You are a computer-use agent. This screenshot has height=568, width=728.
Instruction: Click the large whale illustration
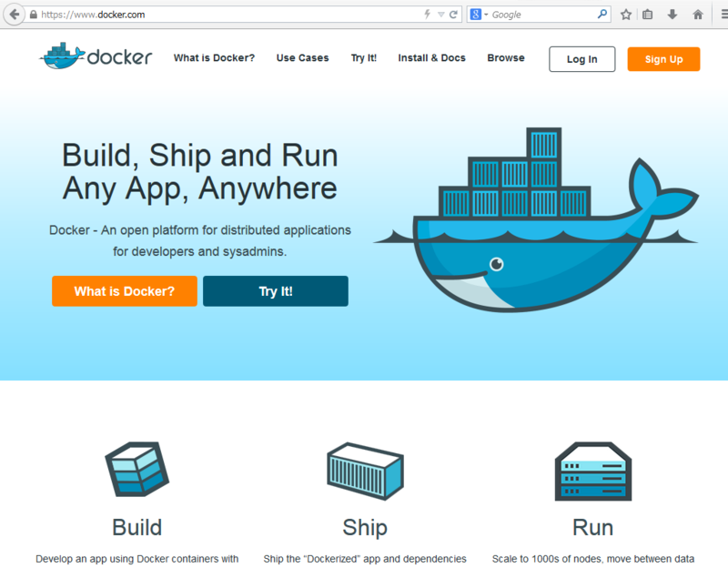click(x=536, y=219)
